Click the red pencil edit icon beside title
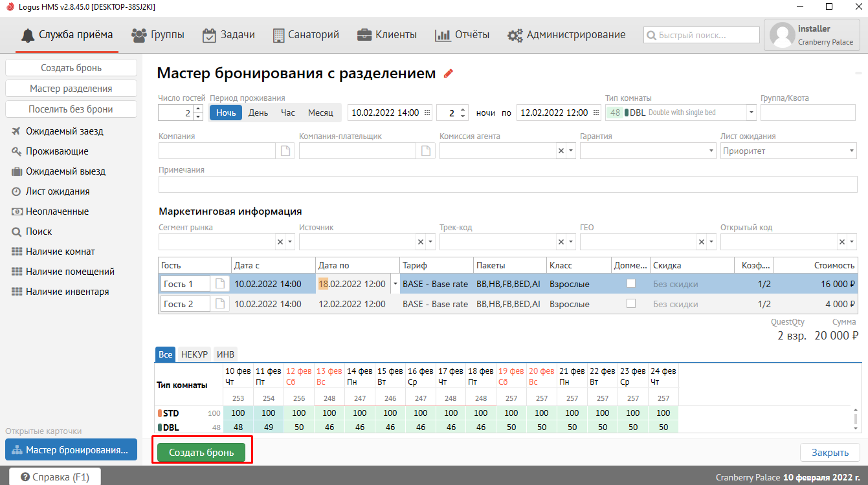This screenshot has height=485, width=868. (449, 74)
